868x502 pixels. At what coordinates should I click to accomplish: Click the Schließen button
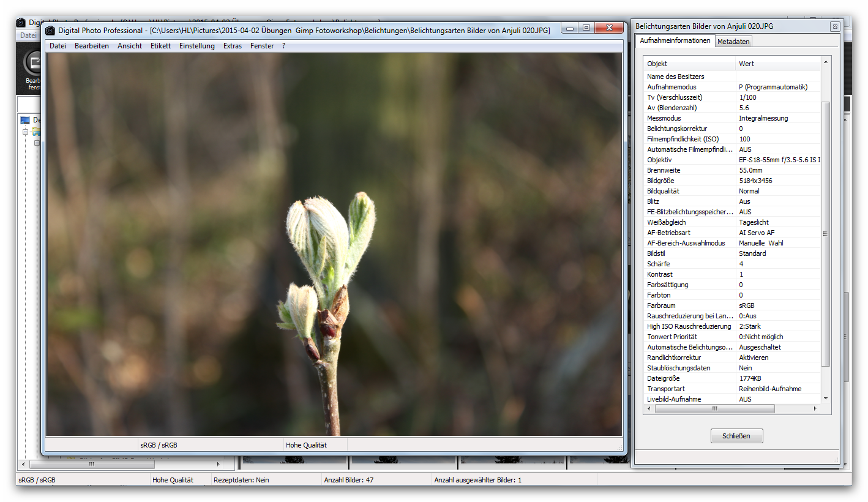(x=737, y=436)
